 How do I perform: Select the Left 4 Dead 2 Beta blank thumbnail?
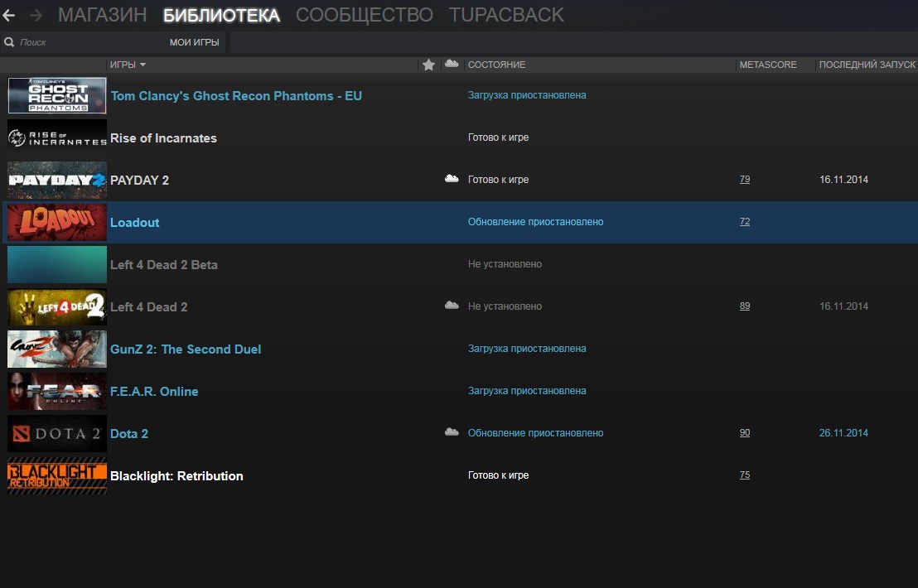pyautogui.click(x=57, y=264)
